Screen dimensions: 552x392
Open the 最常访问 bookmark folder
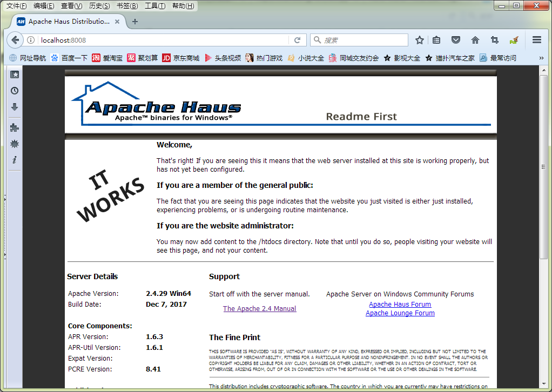coord(498,58)
